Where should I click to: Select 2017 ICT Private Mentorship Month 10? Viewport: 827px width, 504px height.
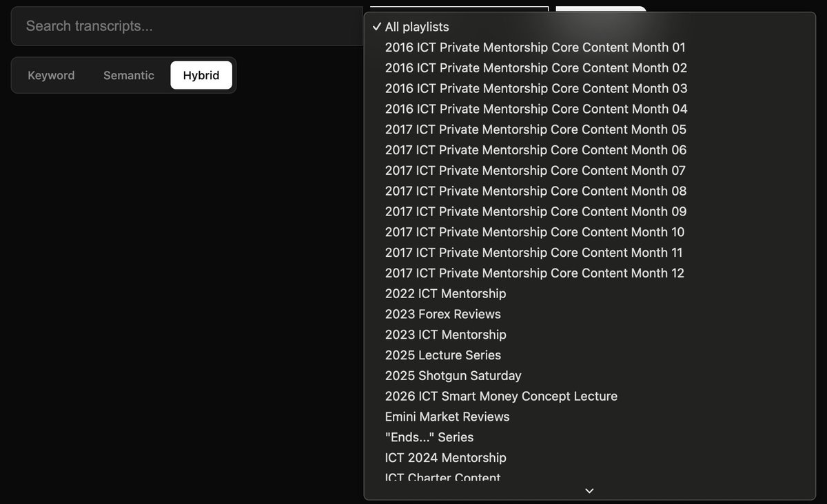point(589,232)
